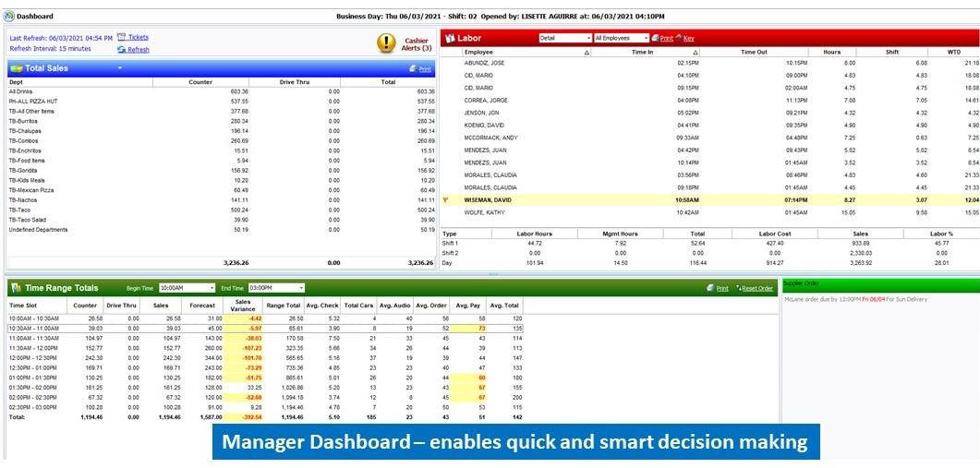980x468 pixels.
Task: Click the Reset Order link
Action: pos(756,288)
